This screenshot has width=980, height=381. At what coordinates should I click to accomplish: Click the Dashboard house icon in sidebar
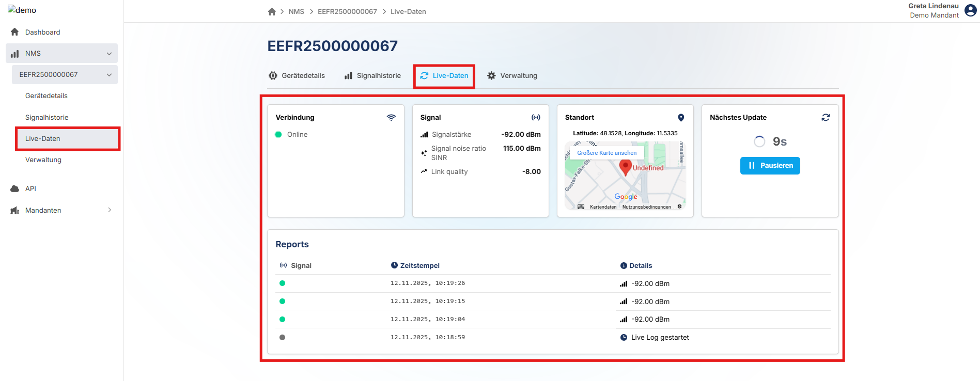14,32
